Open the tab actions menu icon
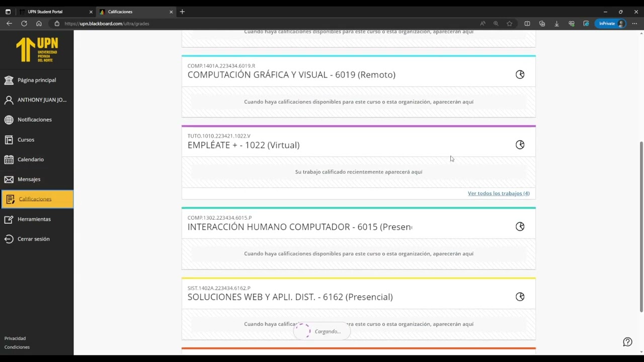This screenshot has width=644, height=362. [x=8, y=12]
